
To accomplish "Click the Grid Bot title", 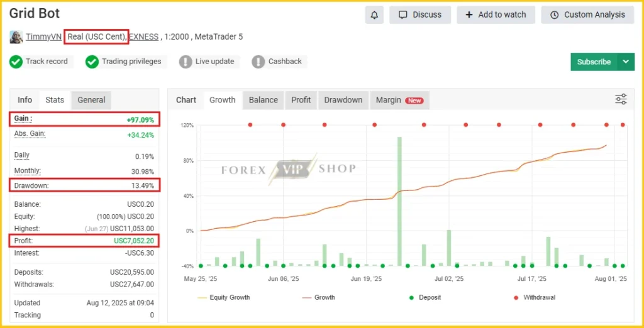I will coord(35,13).
